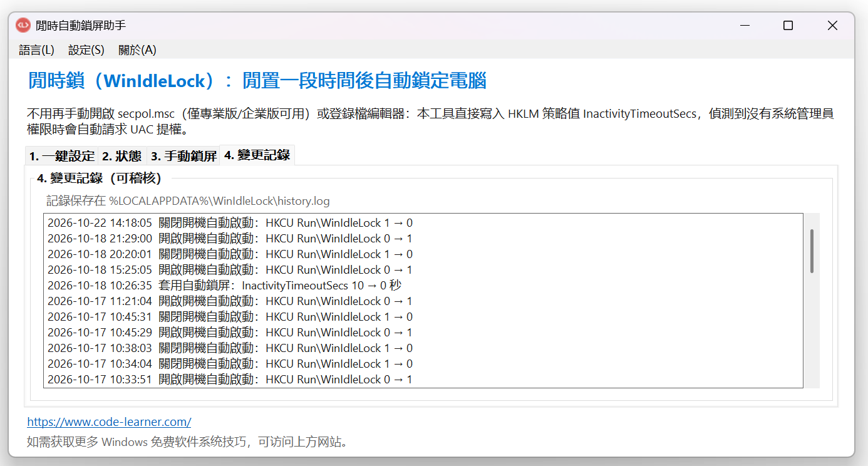Click the history log vertical scrollbar thumb
This screenshot has width=868, height=466.
(x=812, y=251)
